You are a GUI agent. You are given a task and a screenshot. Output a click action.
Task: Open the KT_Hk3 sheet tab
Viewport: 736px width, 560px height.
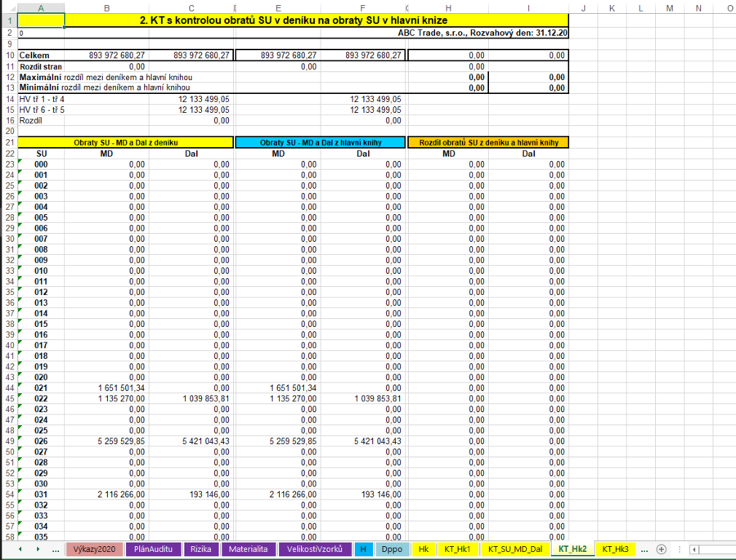click(x=614, y=549)
